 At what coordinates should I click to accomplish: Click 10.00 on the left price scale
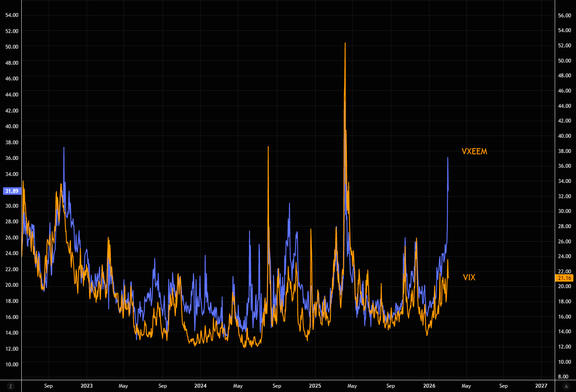tap(12, 365)
